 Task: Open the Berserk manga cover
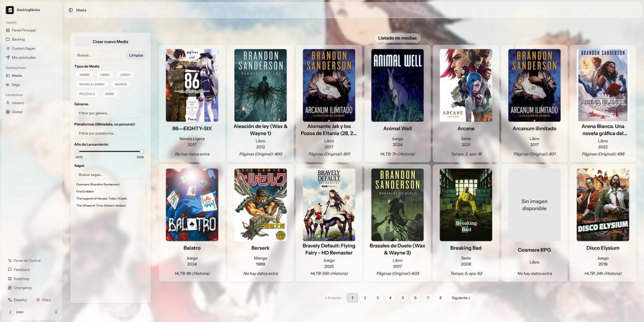tap(260, 205)
